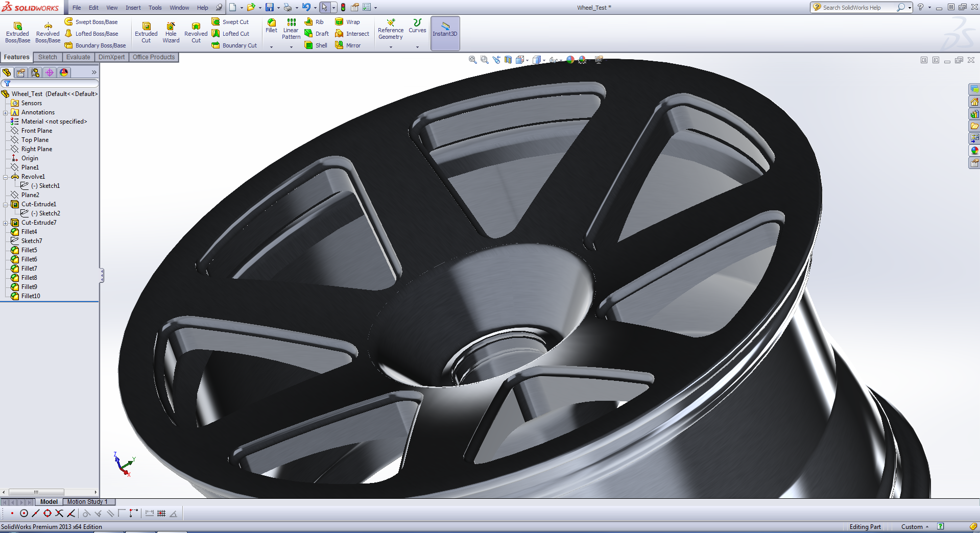Open the ConfigurationManager tab
This screenshot has height=533, width=980.
coord(35,72)
